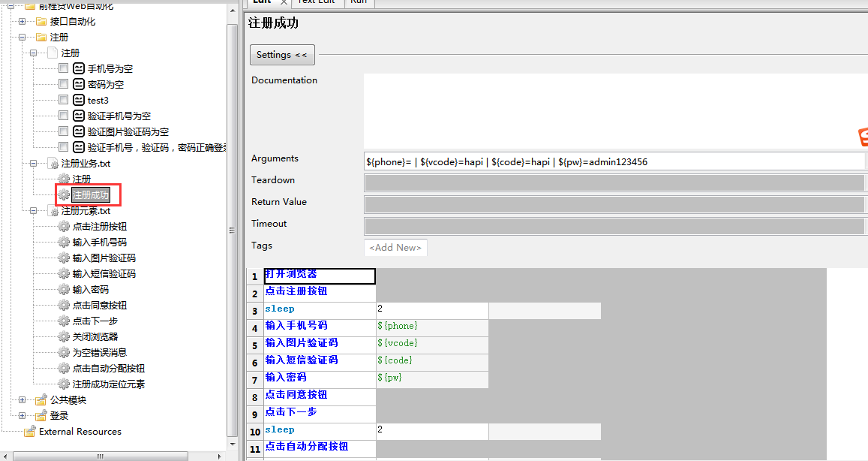Collapse the Settings panel with Settings << button
Viewport: 868px width, 461px height.
[x=281, y=54]
